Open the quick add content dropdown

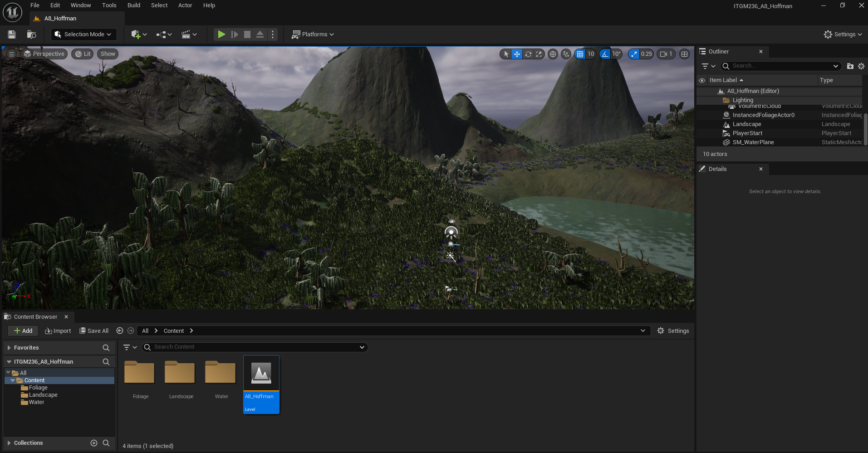point(139,34)
